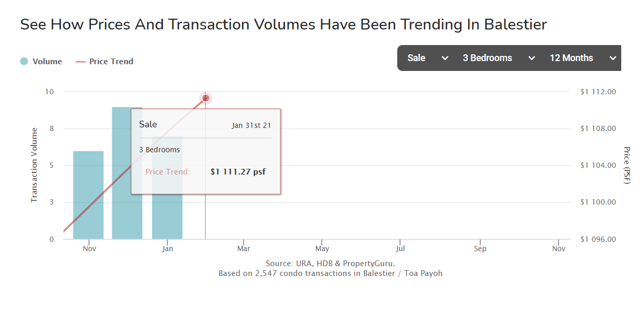Toggle the Price Trend legend line

[x=104, y=61]
